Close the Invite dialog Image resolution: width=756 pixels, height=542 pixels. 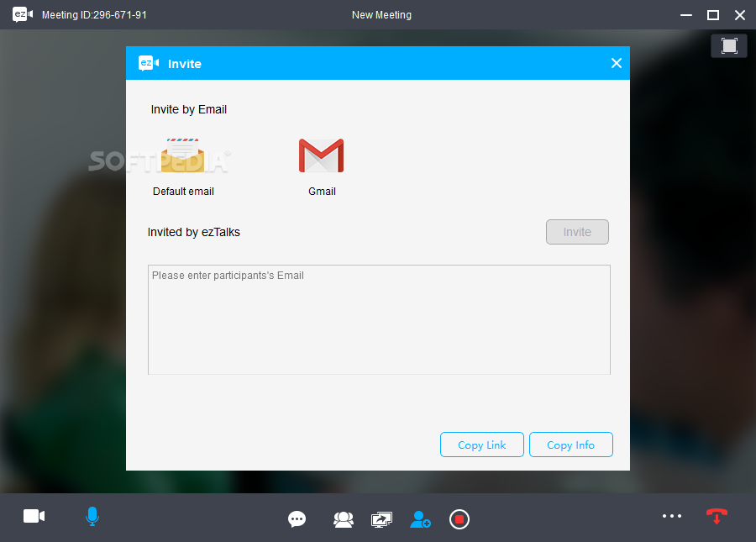617,63
